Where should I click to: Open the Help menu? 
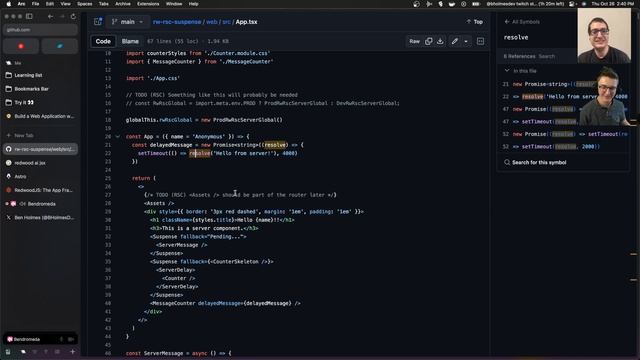click(193, 4)
